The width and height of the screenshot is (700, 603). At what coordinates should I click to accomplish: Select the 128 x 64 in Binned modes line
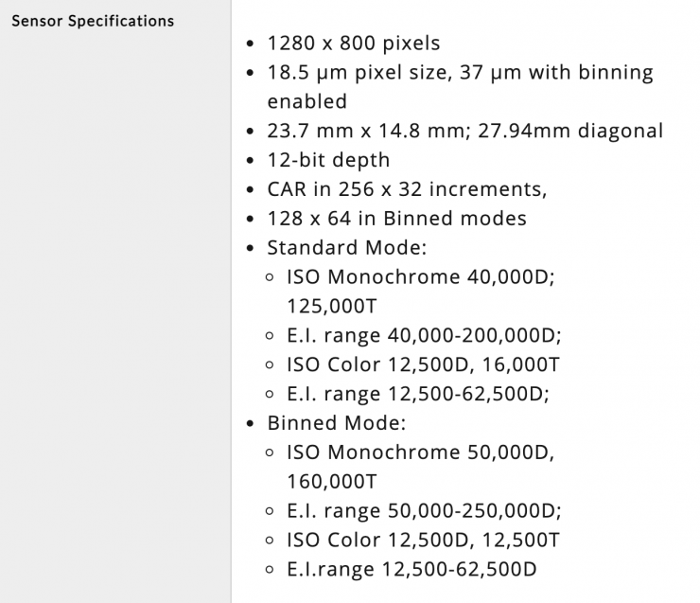click(x=396, y=219)
